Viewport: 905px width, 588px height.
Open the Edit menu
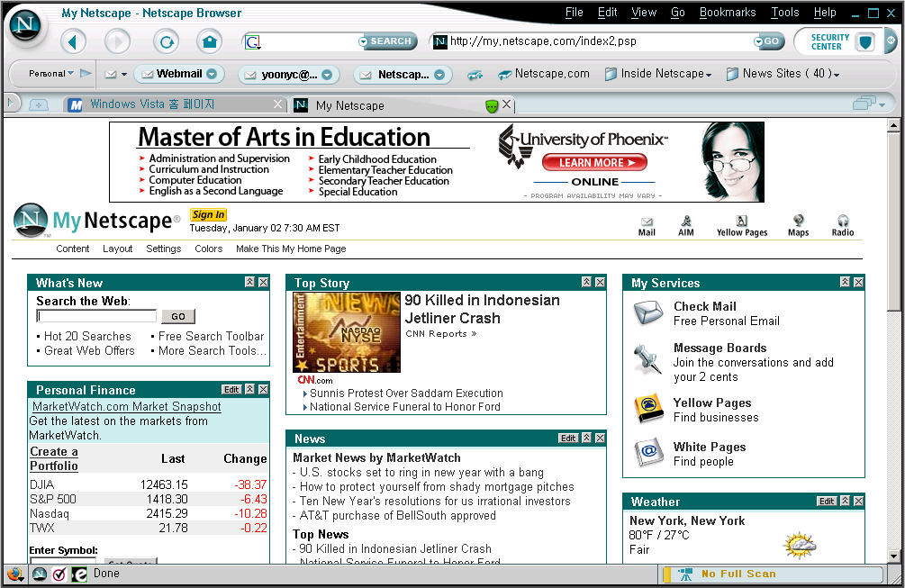607,12
